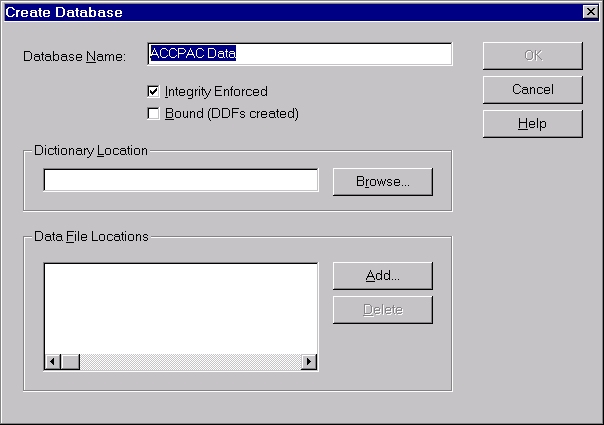Open Help for this dialog
Viewport: 604px width, 425px height.
coord(533,124)
